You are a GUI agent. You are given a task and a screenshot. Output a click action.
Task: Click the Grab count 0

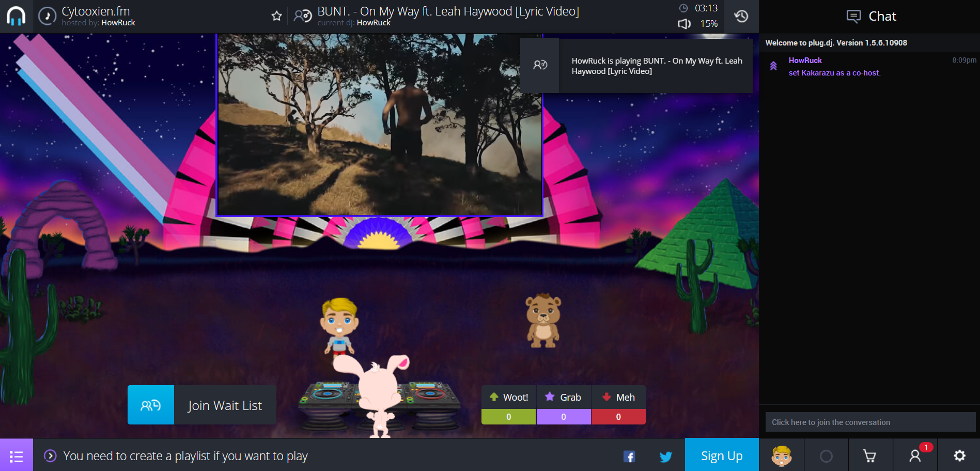pyautogui.click(x=564, y=417)
